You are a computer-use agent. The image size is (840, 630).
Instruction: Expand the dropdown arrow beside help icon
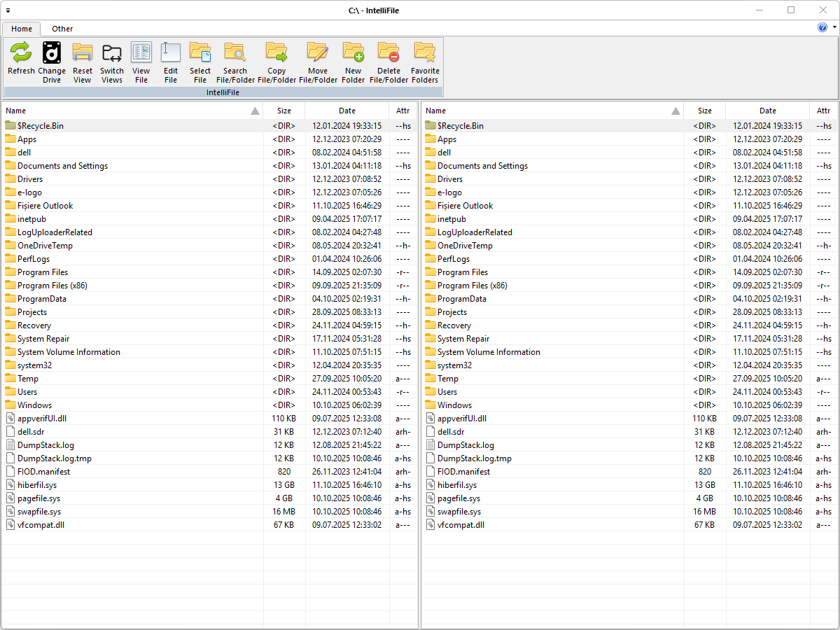coord(834,27)
